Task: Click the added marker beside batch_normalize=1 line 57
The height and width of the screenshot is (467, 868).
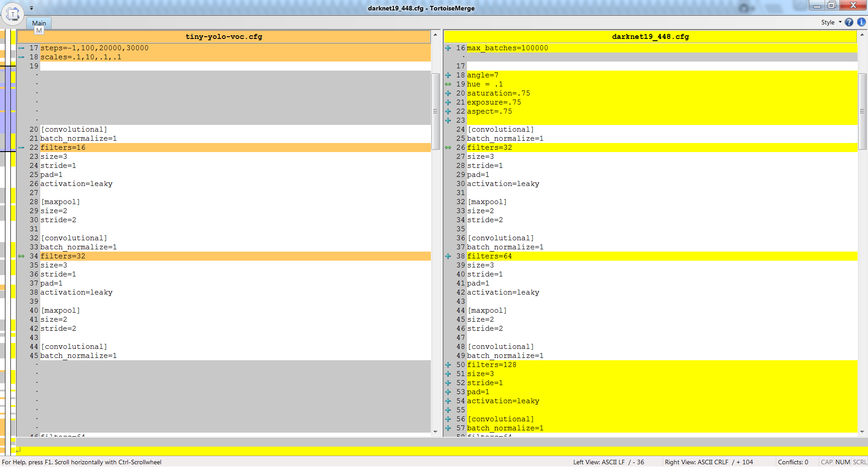Action: pyautogui.click(x=448, y=428)
